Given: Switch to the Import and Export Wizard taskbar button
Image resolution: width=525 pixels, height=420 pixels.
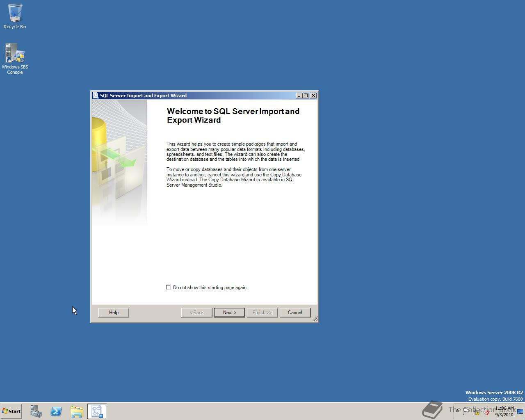Looking at the screenshot, I should point(97,411).
